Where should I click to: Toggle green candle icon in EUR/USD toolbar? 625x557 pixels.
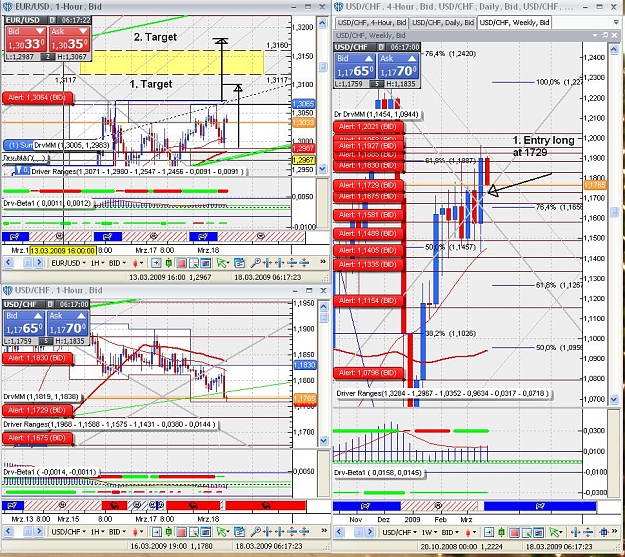pyautogui.click(x=169, y=263)
